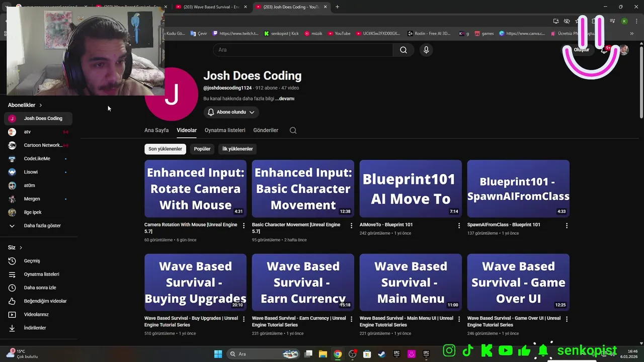Click the AIMoveTo - Blueprint 101 video title
This screenshot has width=644, height=362.
[x=386, y=225]
